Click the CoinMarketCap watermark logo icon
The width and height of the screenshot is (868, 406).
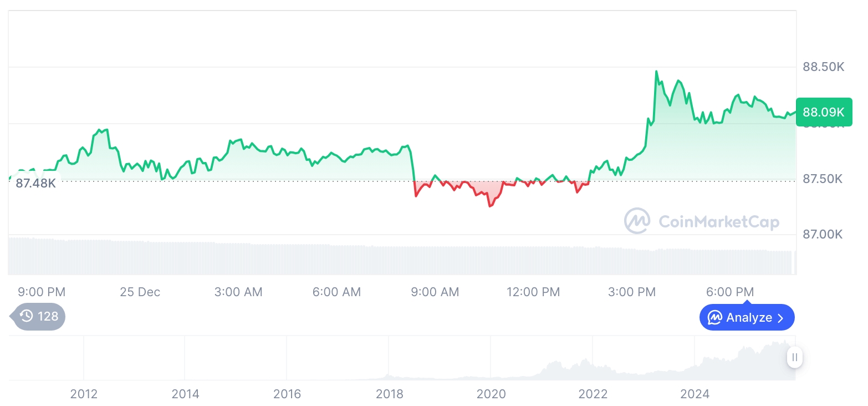coord(637,221)
